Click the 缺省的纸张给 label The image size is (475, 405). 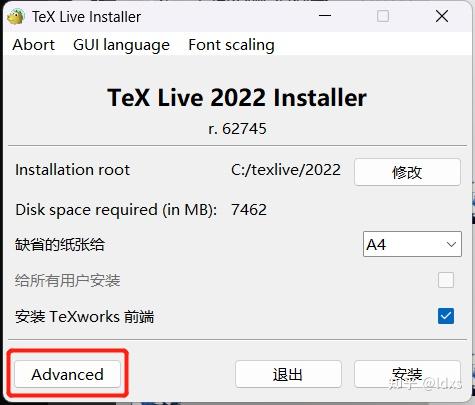click(60, 244)
